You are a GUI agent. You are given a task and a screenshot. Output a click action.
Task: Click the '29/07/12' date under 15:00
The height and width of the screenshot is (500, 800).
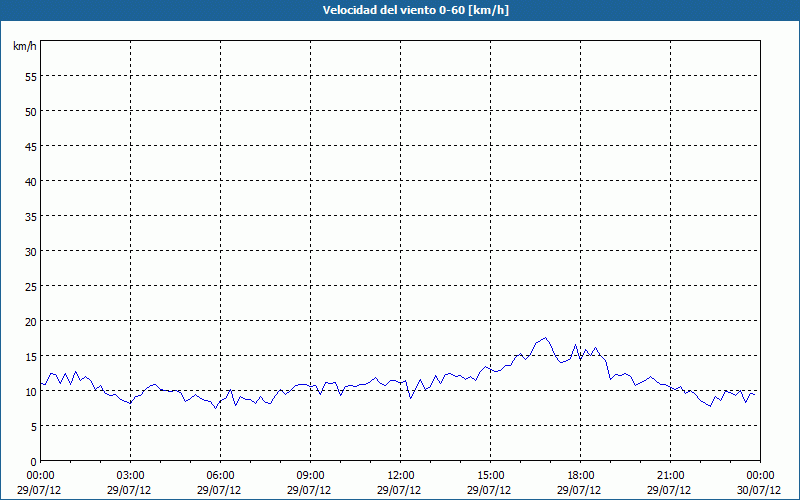click(489, 490)
